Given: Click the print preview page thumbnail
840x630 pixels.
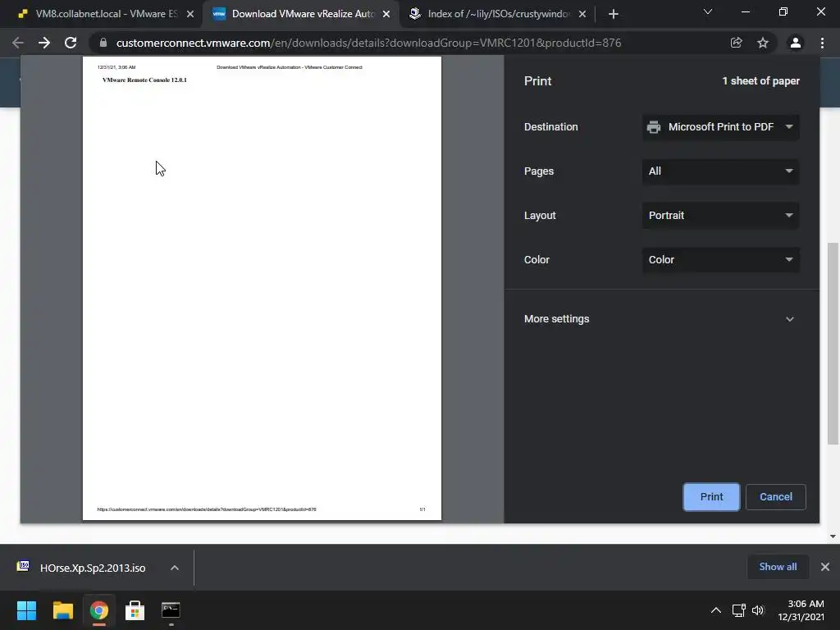Looking at the screenshot, I should (x=262, y=288).
